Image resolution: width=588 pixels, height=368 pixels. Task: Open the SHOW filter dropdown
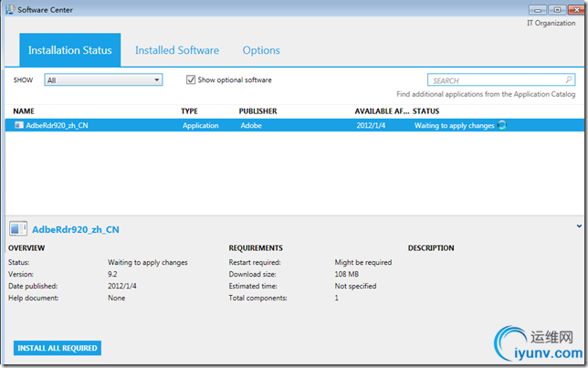click(x=103, y=79)
